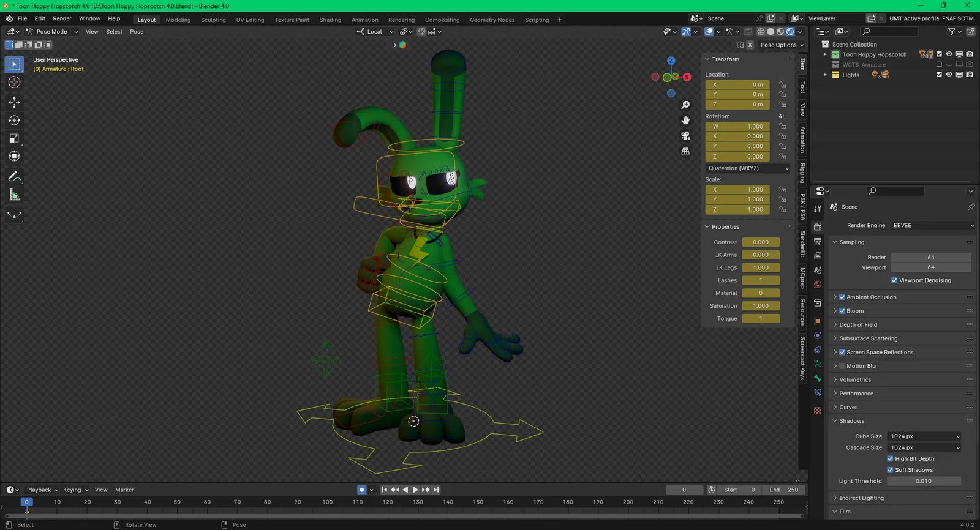This screenshot has height=530, width=980.
Task: Pick the Annotate pencil tool
Action: [14, 177]
